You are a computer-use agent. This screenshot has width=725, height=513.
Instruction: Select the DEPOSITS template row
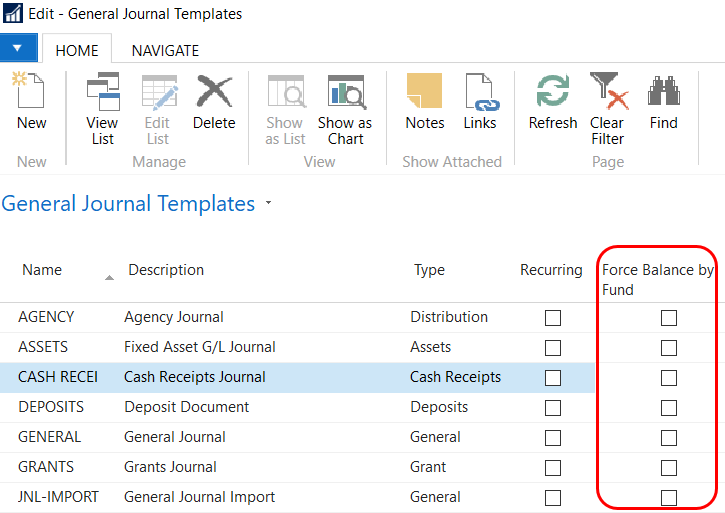coord(51,407)
